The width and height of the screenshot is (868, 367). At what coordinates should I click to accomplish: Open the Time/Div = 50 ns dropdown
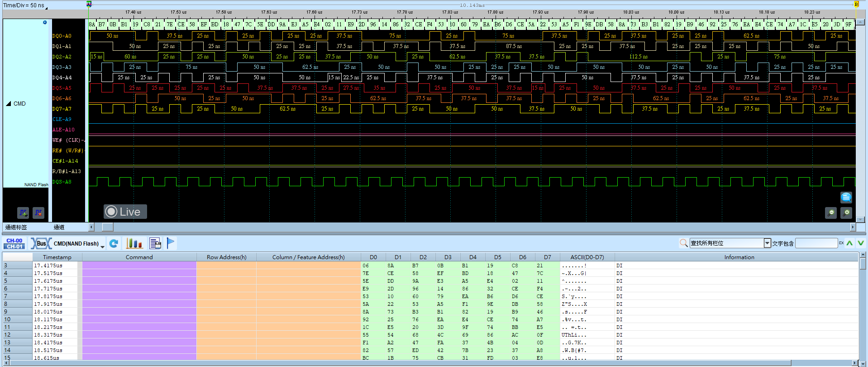(x=25, y=5)
